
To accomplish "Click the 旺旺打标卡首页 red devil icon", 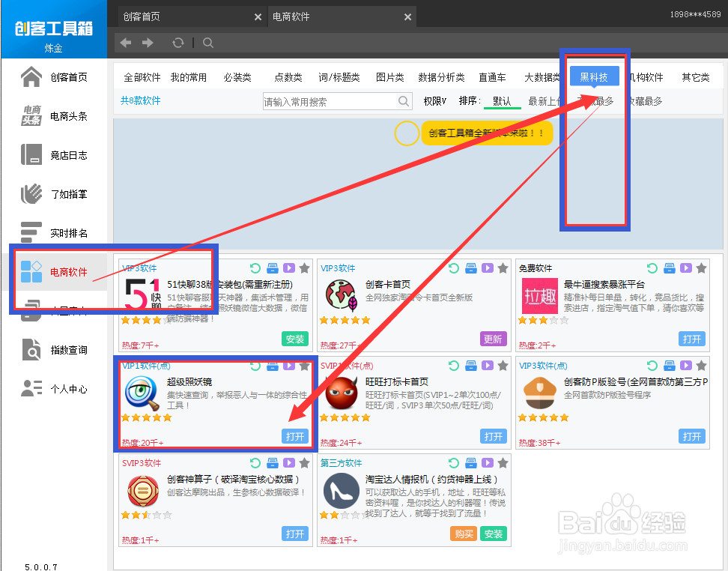I will 342,393.
